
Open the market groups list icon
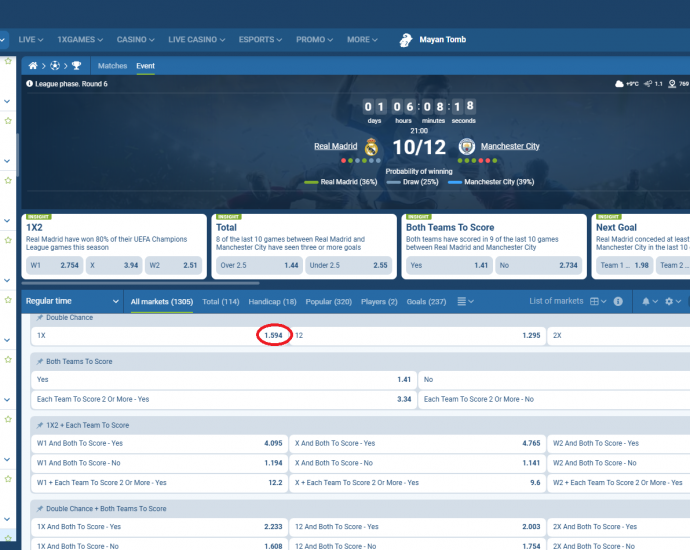pos(462,301)
